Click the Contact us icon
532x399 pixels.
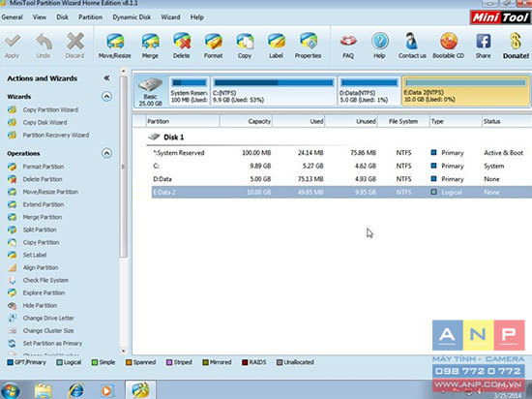[411, 42]
